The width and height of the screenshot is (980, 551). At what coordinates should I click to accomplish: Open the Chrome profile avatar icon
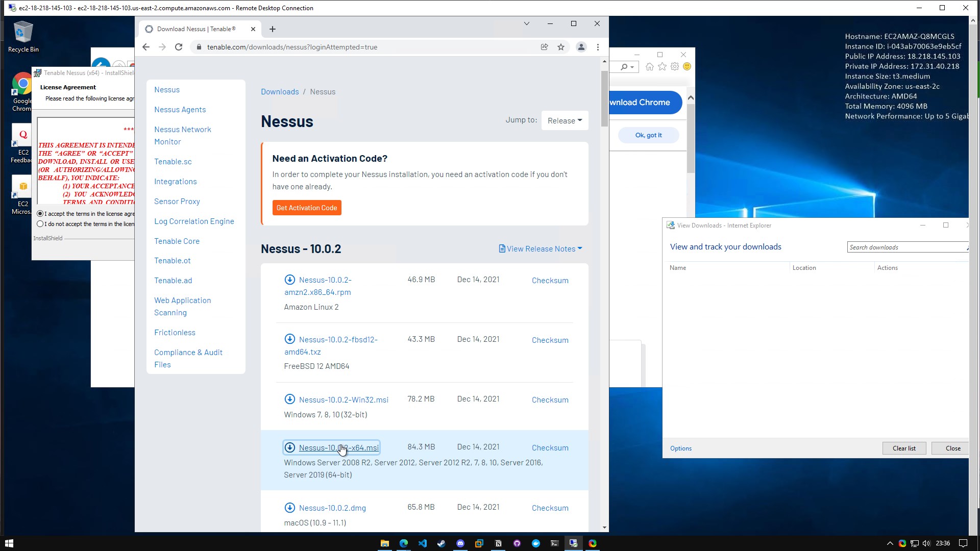tap(581, 47)
